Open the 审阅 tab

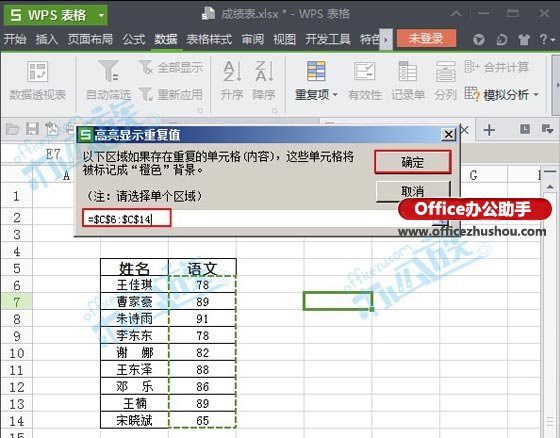pos(253,39)
